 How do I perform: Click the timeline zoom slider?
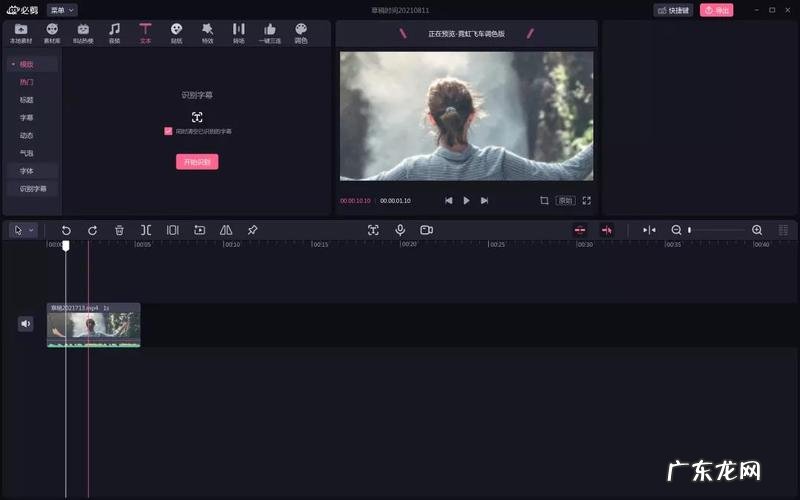(716, 230)
